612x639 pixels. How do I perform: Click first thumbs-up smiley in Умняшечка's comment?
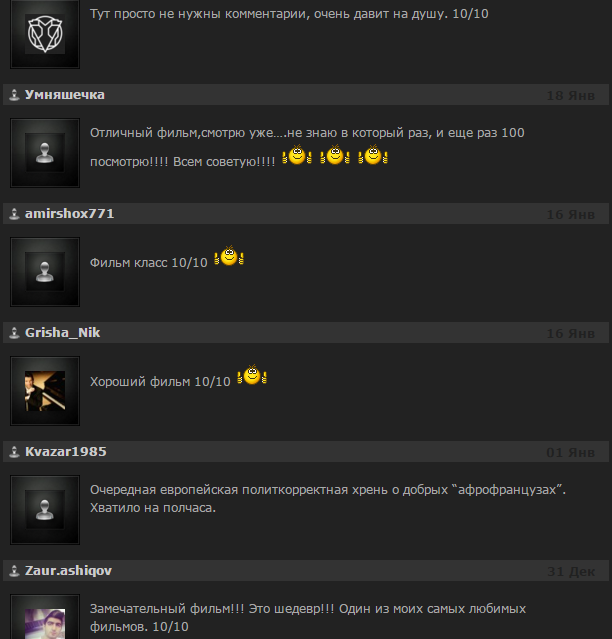pyautogui.click(x=297, y=155)
